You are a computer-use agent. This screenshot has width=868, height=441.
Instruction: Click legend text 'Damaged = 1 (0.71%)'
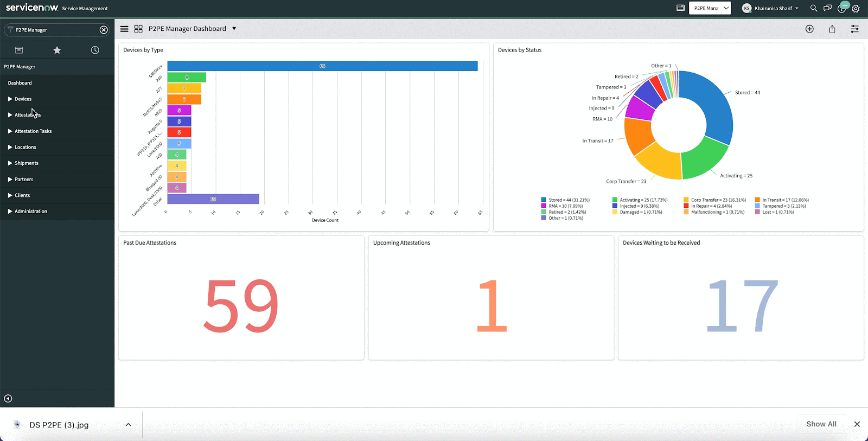(641, 212)
